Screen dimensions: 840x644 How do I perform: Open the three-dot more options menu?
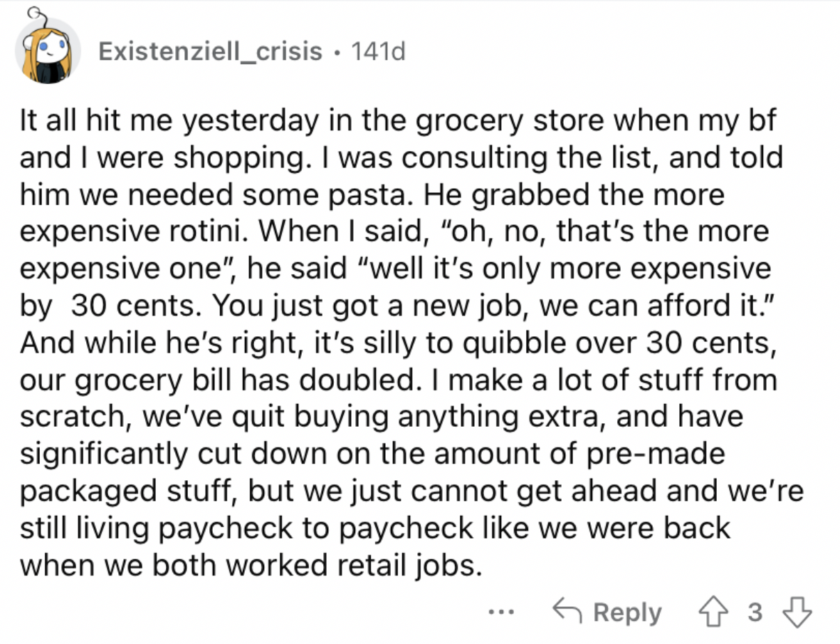(x=502, y=611)
